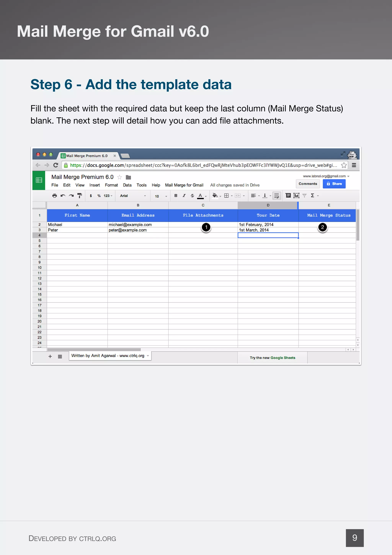
Task: Click the fullscreen arrows icon in title bar
Action: tap(343, 154)
